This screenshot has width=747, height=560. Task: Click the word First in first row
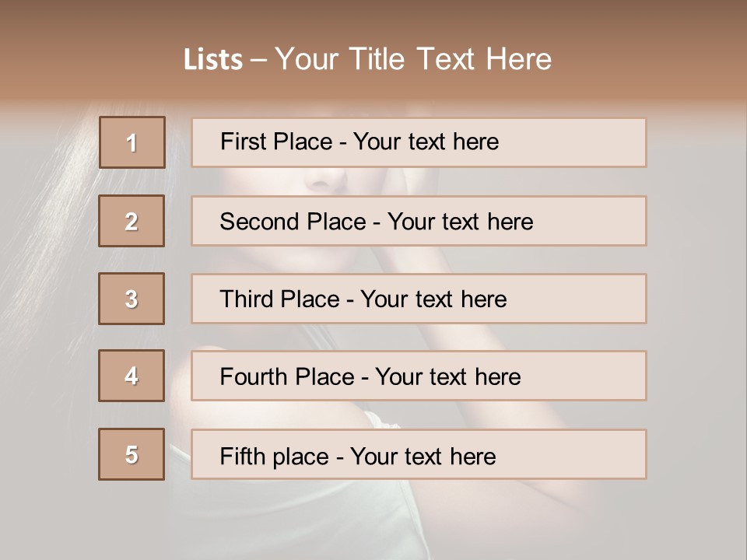coord(242,142)
